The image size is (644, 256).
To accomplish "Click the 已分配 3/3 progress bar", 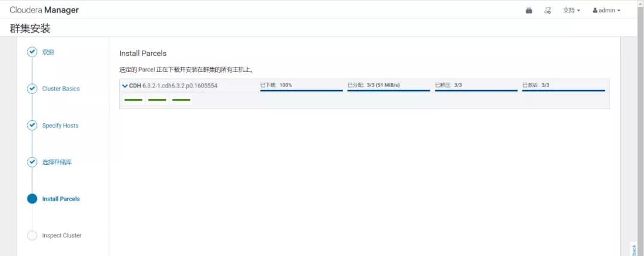I will pyautogui.click(x=389, y=90).
